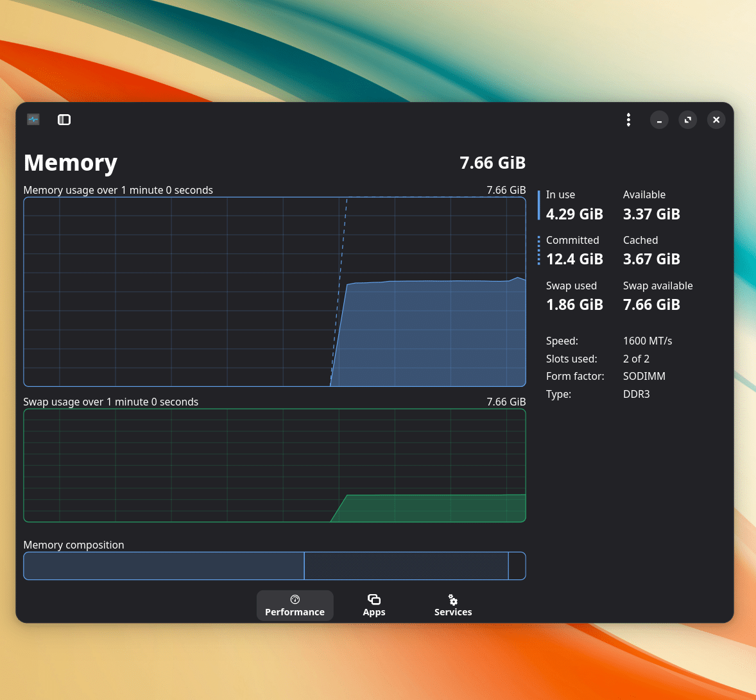The width and height of the screenshot is (756, 700).
Task: Switch to the Apps tab label
Action: 374,612
